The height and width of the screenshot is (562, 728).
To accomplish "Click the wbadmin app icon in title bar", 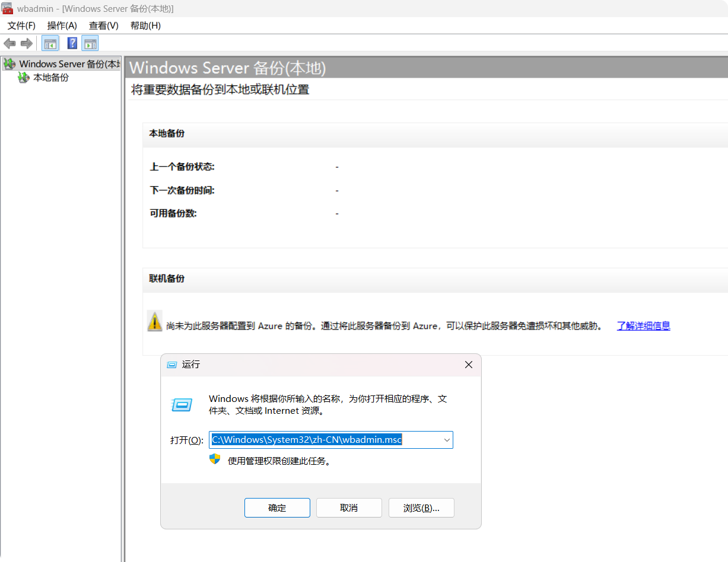I will pos(8,9).
